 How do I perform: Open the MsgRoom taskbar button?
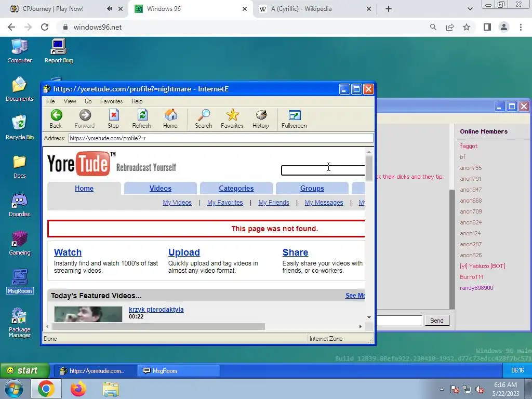[x=179, y=371]
